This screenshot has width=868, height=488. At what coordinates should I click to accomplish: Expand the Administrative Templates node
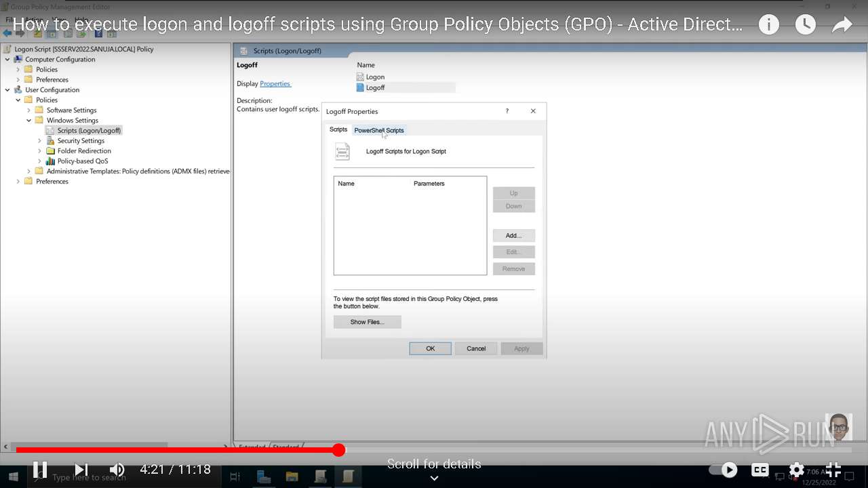coord(29,171)
